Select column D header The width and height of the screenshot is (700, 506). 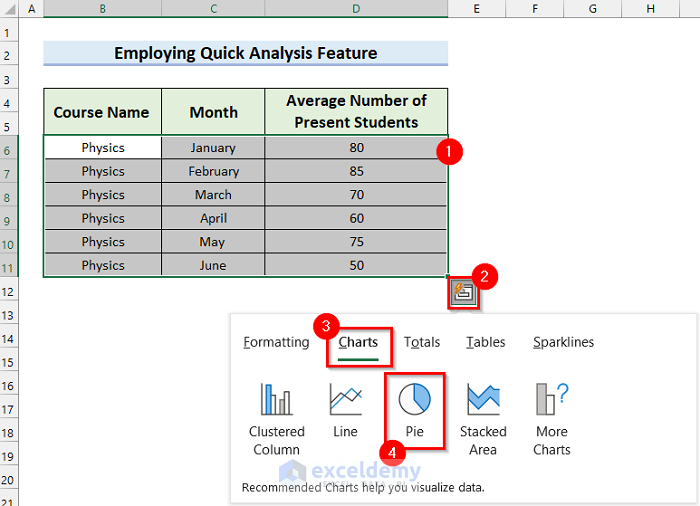tap(356, 8)
